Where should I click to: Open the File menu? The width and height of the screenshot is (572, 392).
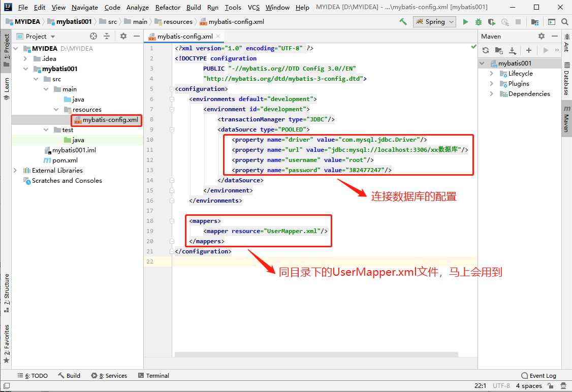[x=23, y=7]
